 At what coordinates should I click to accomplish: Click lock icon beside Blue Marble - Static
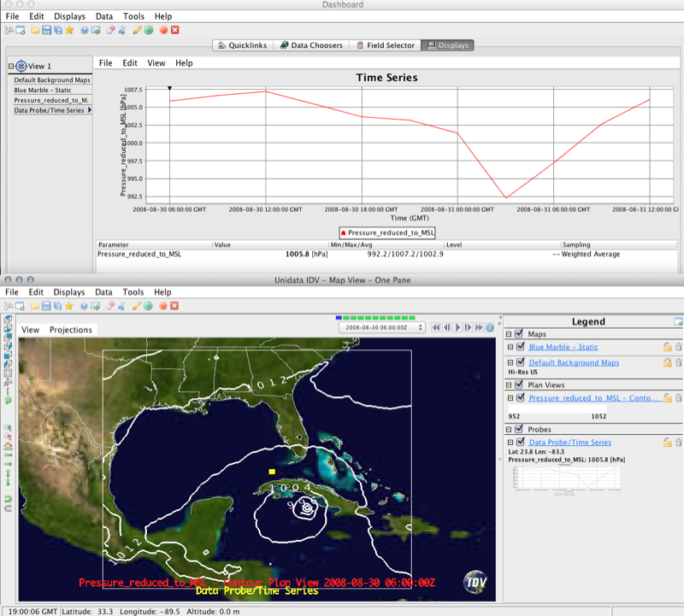click(x=667, y=347)
